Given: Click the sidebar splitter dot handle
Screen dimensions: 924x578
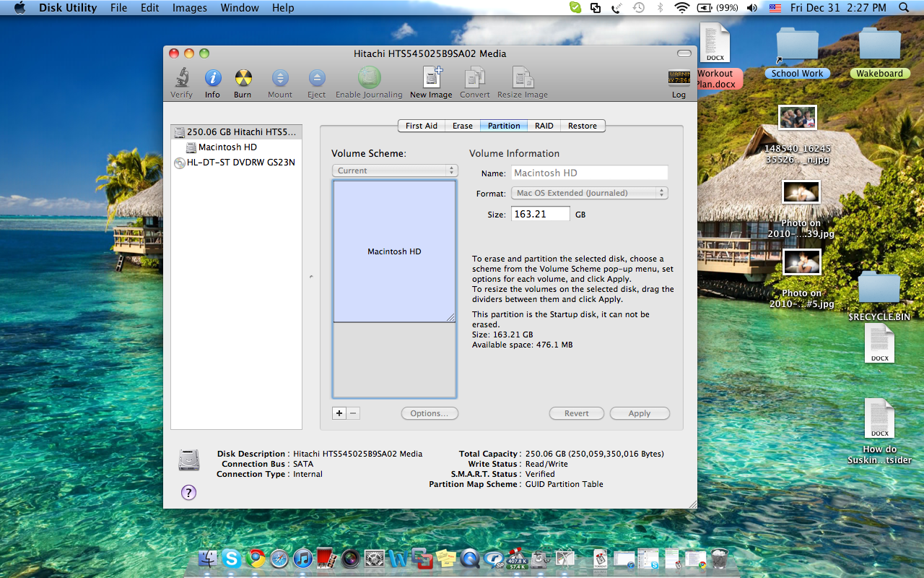Looking at the screenshot, I should [311, 277].
